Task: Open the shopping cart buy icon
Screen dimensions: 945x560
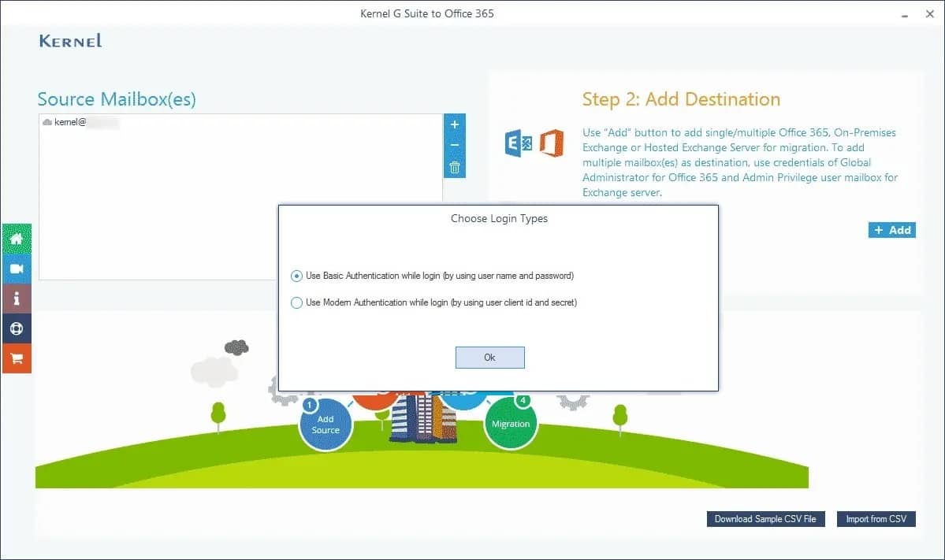Action: (17, 359)
